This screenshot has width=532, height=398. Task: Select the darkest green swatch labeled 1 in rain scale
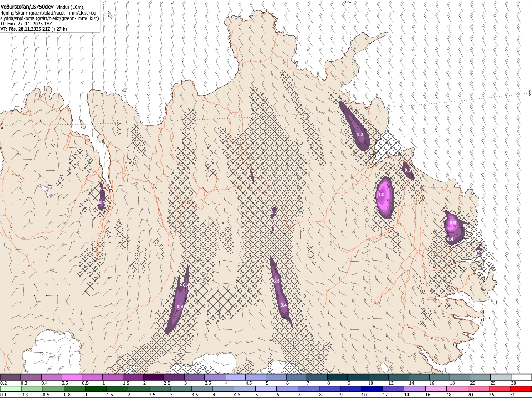pos(96,389)
